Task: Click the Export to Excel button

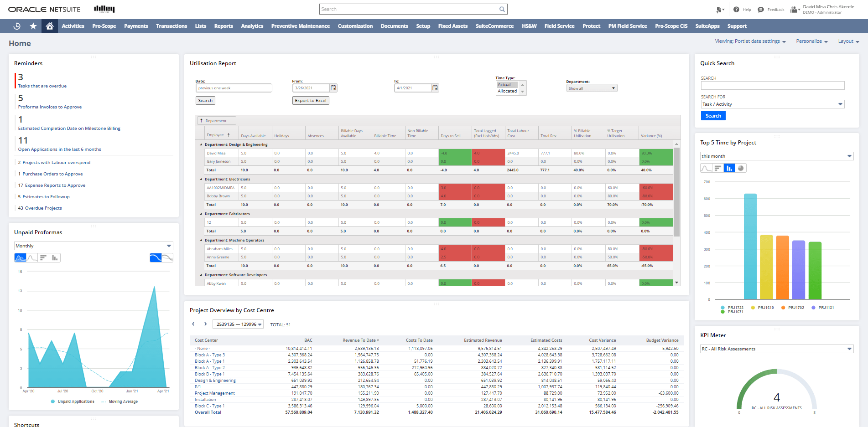Action: [311, 100]
